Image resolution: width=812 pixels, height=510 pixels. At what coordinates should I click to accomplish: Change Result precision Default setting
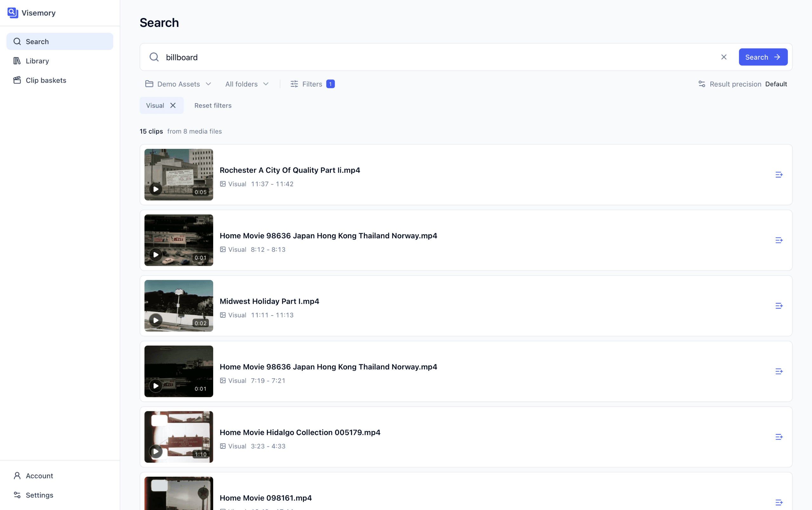click(x=743, y=84)
